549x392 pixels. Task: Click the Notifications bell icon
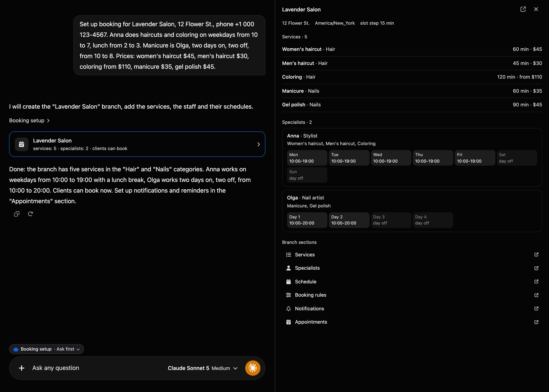pos(288,308)
